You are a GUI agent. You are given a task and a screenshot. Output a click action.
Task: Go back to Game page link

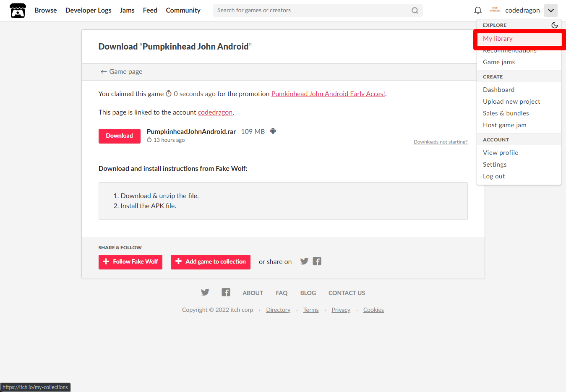click(121, 72)
